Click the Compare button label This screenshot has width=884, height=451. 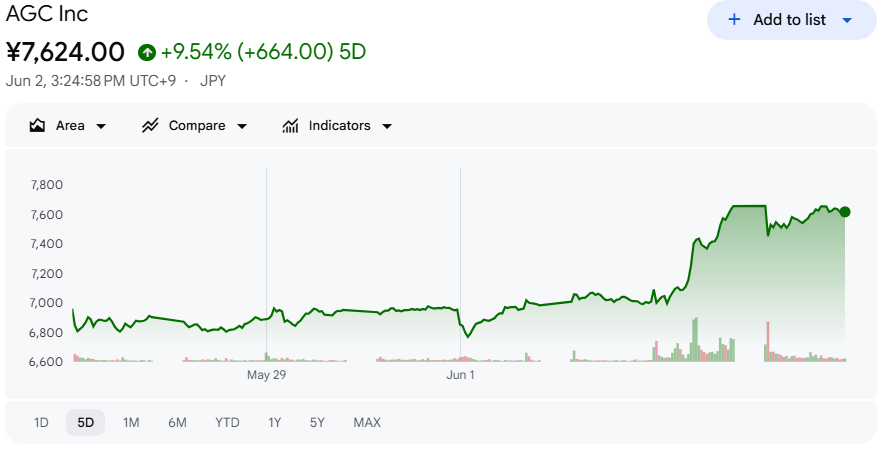coord(197,125)
